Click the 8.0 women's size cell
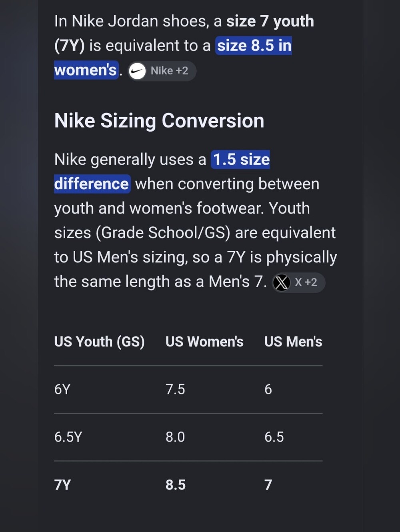The width and height of the screenshot is (400, 532). 175,437
